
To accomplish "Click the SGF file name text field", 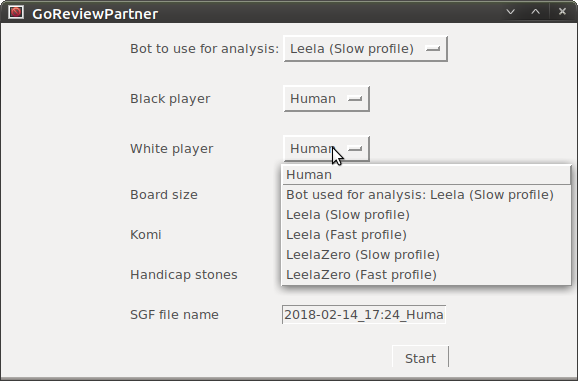I will [364, 315].
